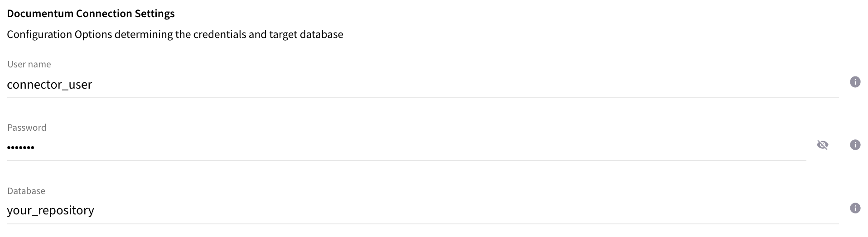Show info for the Database field

pyautogui.click(x=855, y=208)
